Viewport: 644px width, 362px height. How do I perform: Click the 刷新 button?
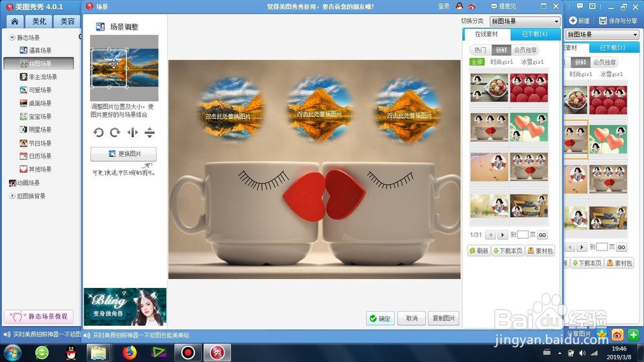pos(479,251)
